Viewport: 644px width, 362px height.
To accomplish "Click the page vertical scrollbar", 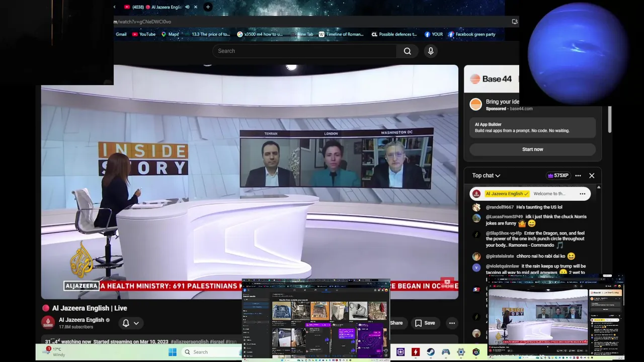I will [610, 120].
